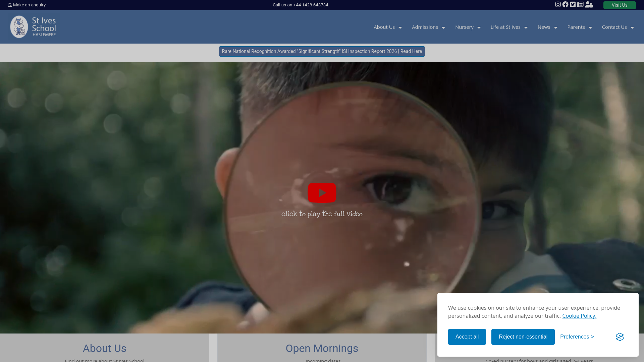Expand the News menu arrow
This screenshot has height=362, width=644.
coord(556,27)
